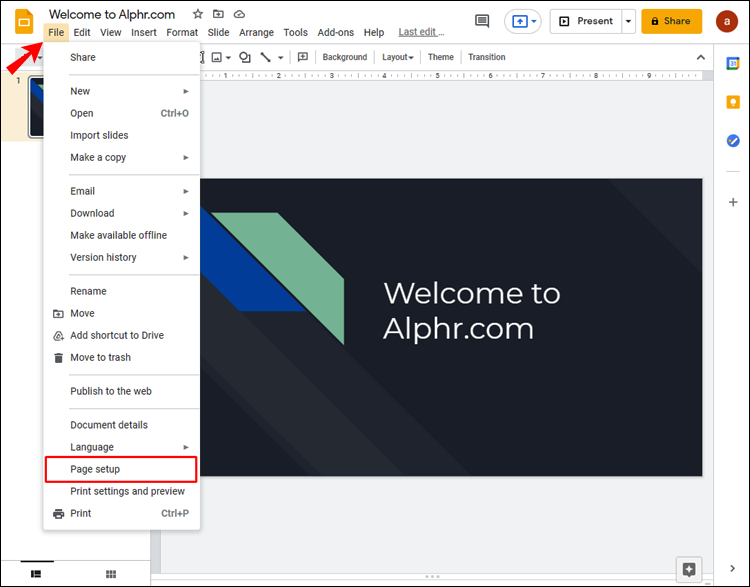Click the plus get add-ons icon
This screenshot has width=750, height=587.
click(733, 202)
